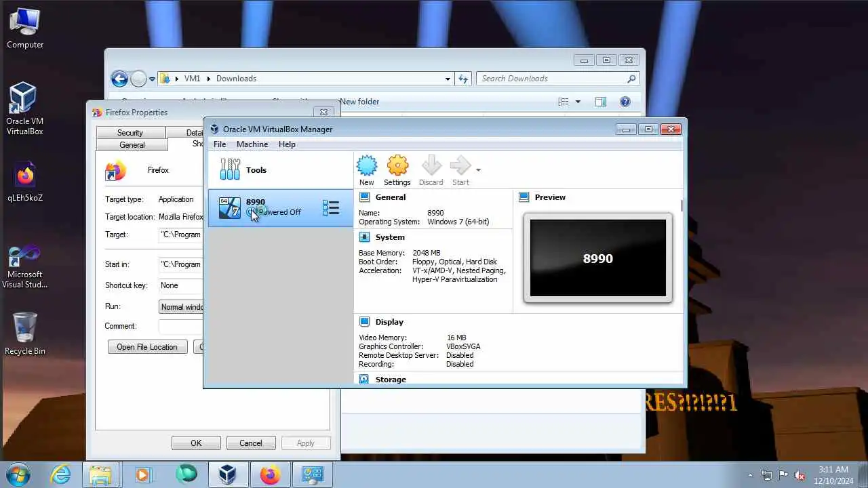Click Cancel in Firefox Properties
868x488 pixels.
pos(250,443)
